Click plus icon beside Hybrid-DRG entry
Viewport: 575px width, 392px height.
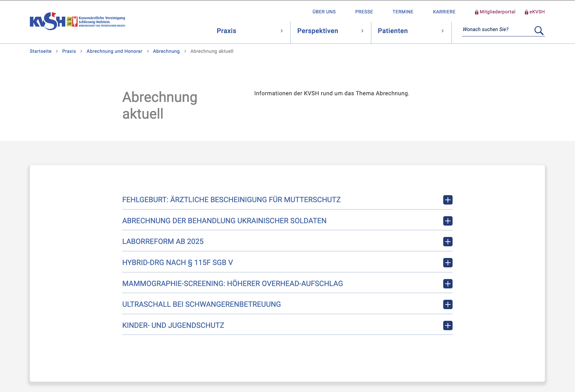[448, 263]
